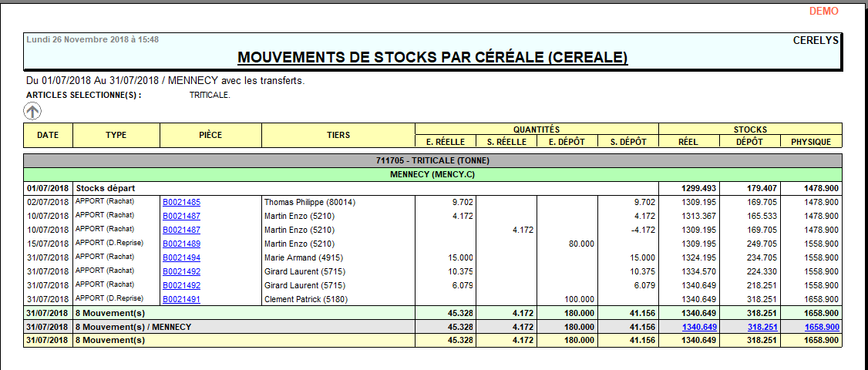Open piece link B0021491 for Clement Patrick
Screen dimensions: 868x370
(x=181, y=299)
